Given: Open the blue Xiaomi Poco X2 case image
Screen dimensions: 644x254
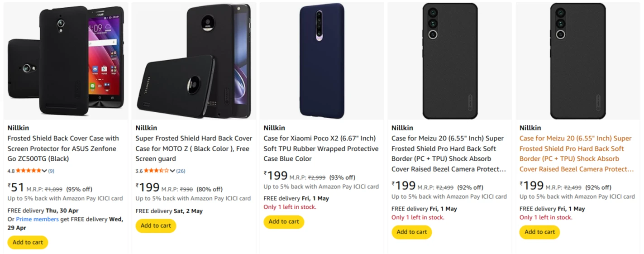Looking at the screenshot, I should click(x=322, y=61).
